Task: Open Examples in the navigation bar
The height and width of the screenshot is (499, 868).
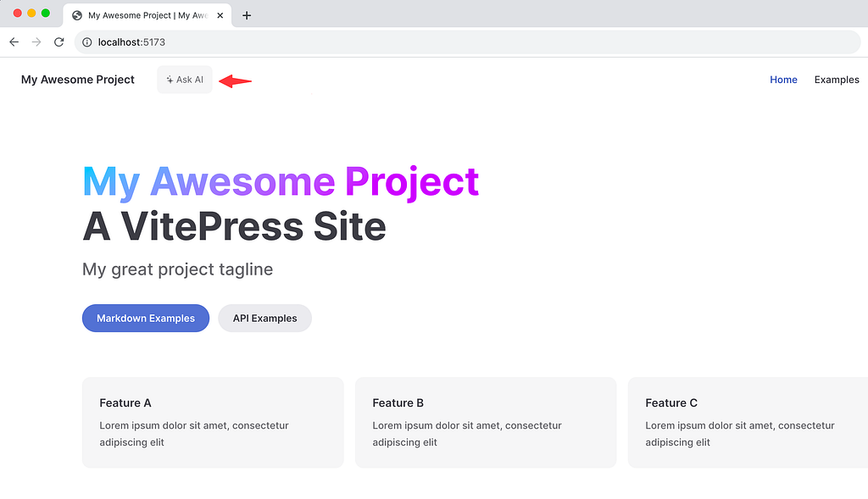Action: tap(837, 80)
